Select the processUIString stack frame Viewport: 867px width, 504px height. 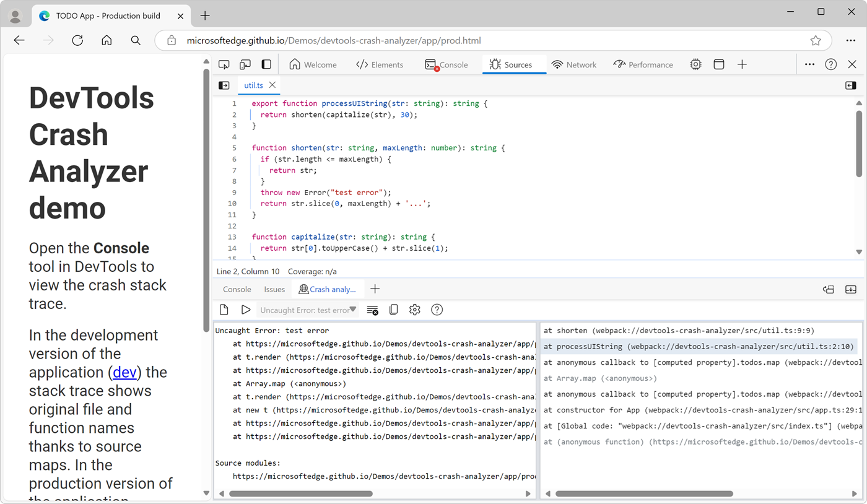[x=699, y=347]
